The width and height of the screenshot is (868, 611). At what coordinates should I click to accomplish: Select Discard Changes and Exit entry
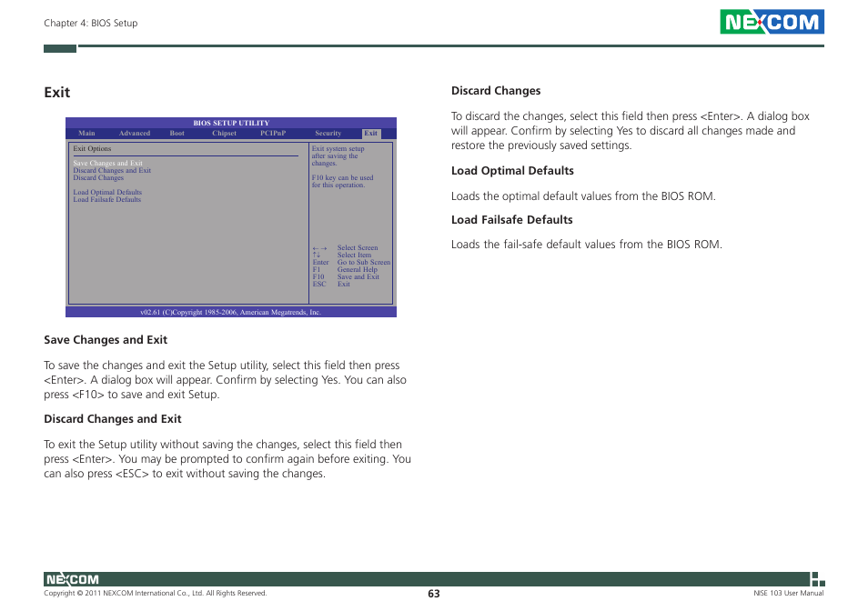pyautogui.click(x=112, y=170)
